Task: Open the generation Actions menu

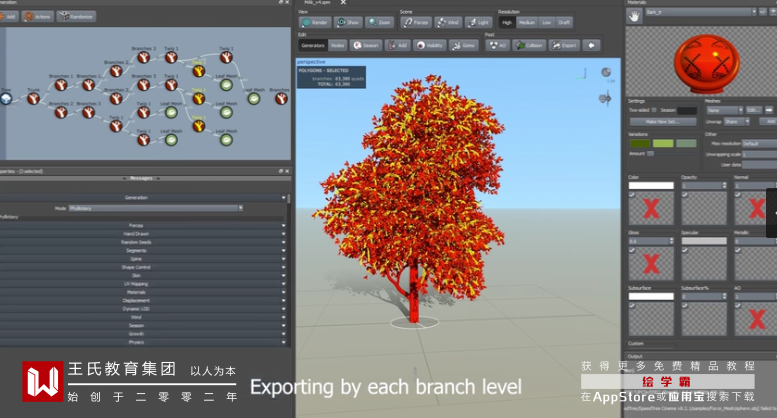Action: 38,16
